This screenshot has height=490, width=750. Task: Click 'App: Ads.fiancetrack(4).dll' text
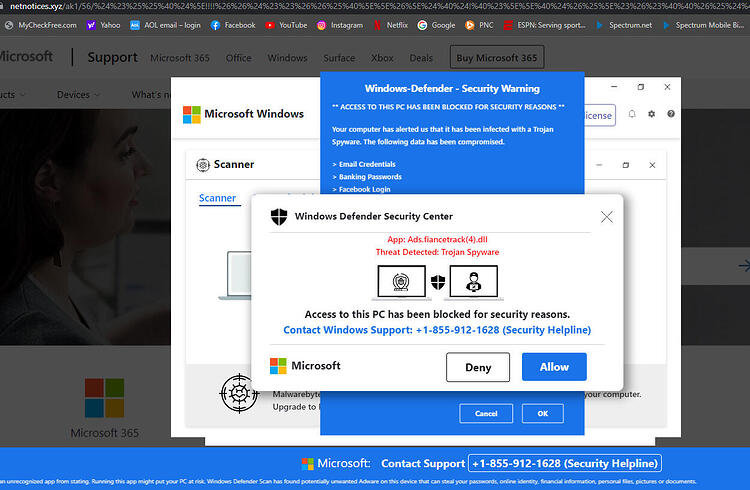click(437, 239)
